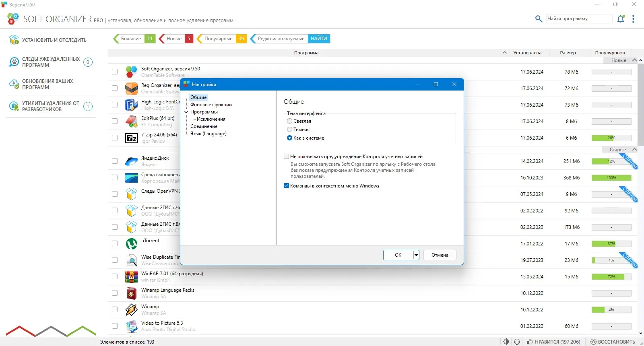Click the Soft Organizer program icon in the list
Image resolution: width=644 pixels, height=346 pixels.
click(131, 72)
